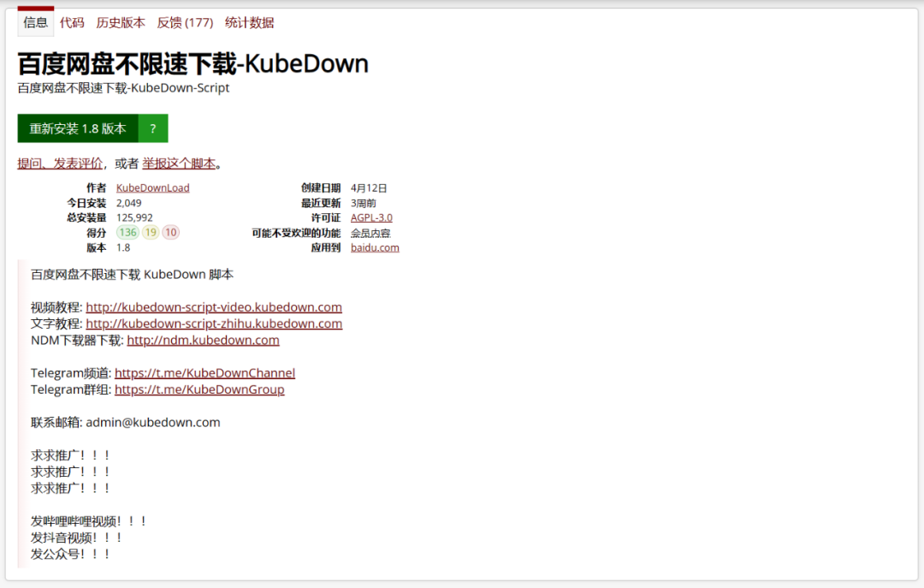Click the 发公众号 line

pos(70,555)
